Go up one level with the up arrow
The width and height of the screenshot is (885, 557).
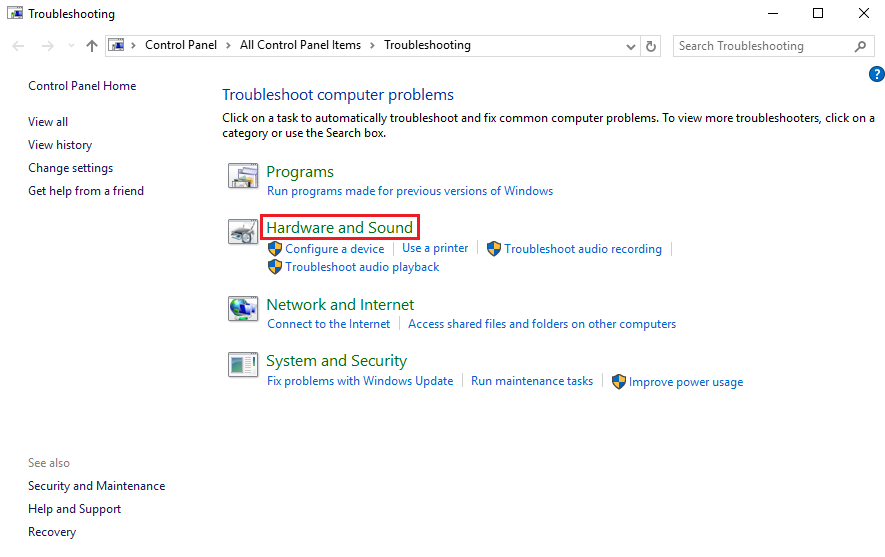[92, 46]
